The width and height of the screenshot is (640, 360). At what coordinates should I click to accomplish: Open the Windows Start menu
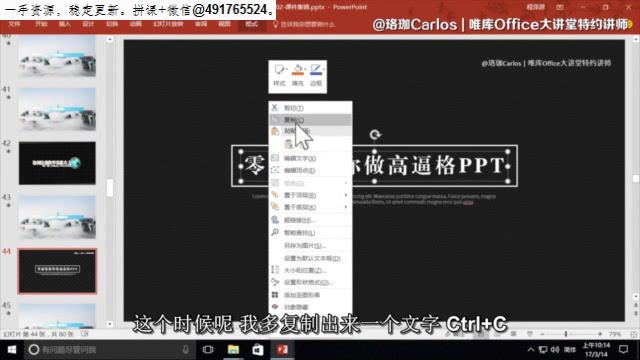click(11, 350)
